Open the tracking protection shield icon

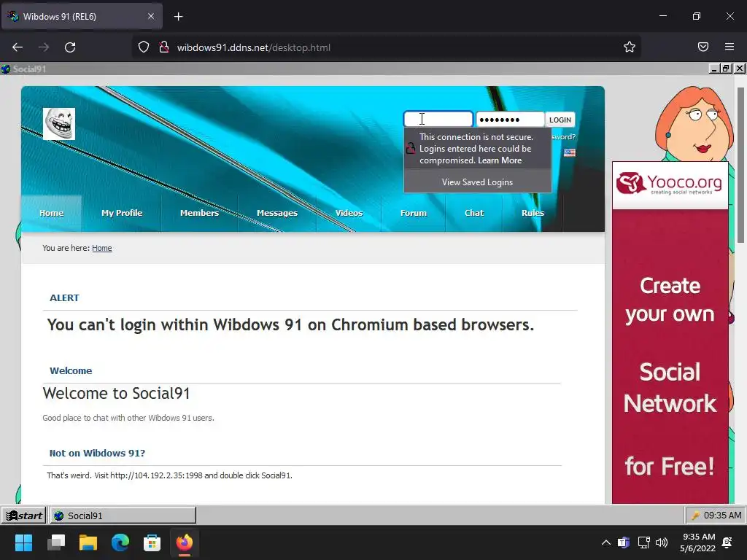144,47
